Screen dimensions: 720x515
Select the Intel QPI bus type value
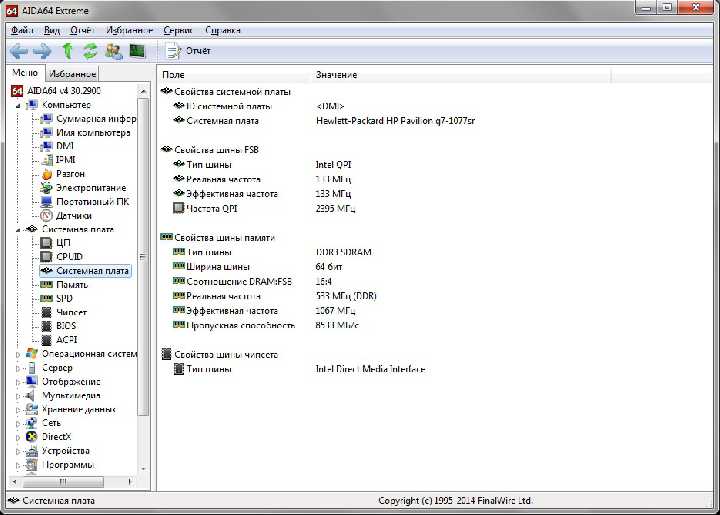[333, 164]
